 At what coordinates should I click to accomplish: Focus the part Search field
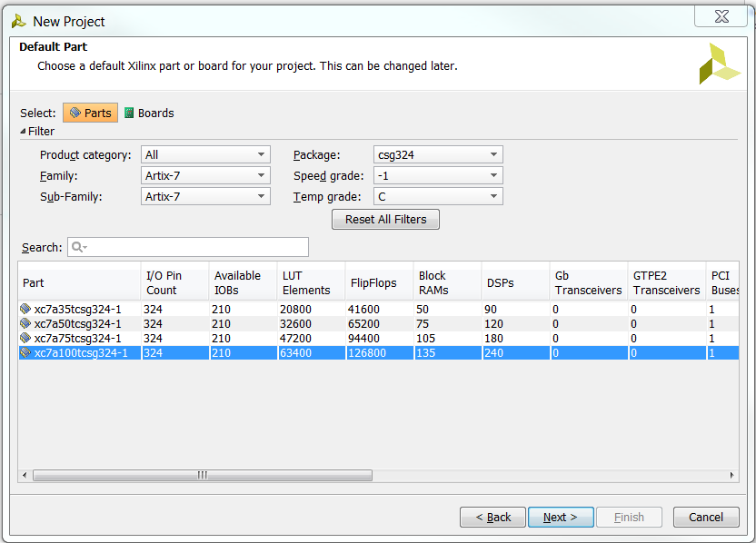(188, 247)
